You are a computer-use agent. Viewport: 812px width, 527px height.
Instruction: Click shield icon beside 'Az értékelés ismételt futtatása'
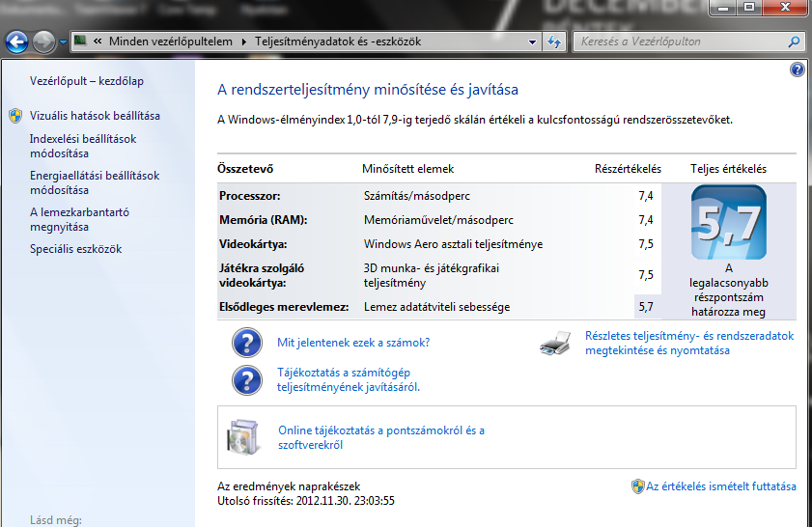[638, 486]
